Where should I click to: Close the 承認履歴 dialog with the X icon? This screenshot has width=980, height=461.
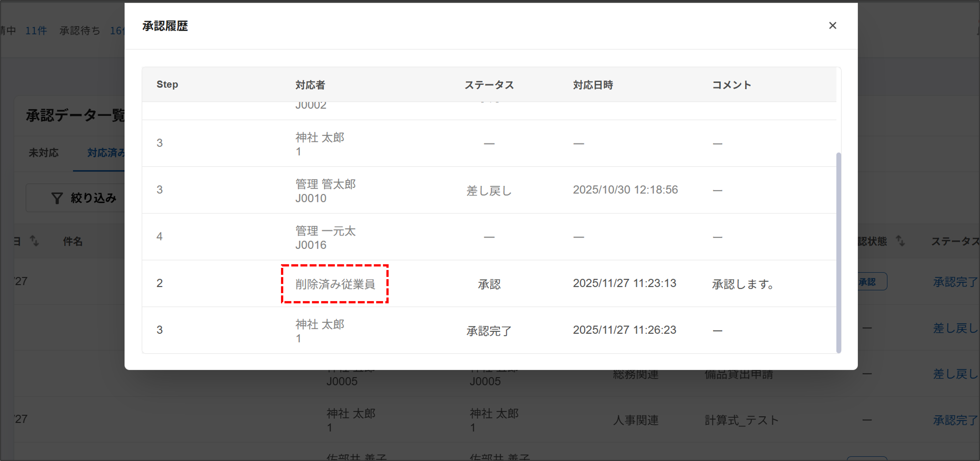coord(833,25)
